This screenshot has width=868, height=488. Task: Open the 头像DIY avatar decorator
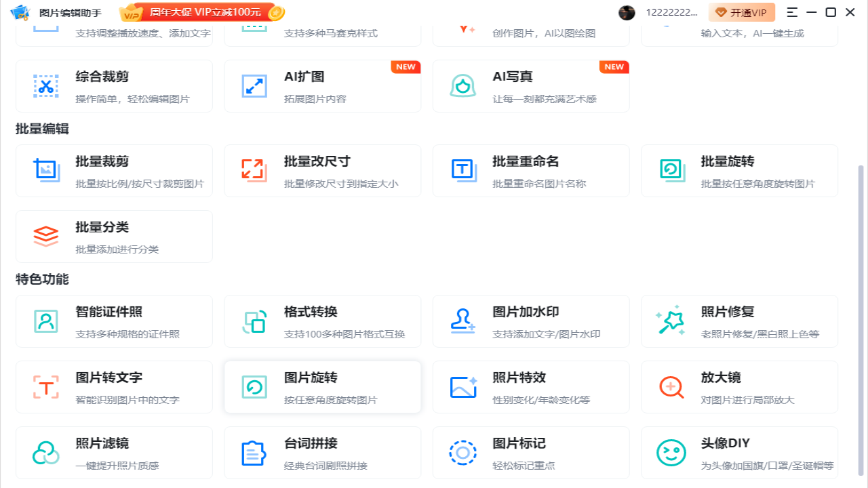(x=739, y=452)
